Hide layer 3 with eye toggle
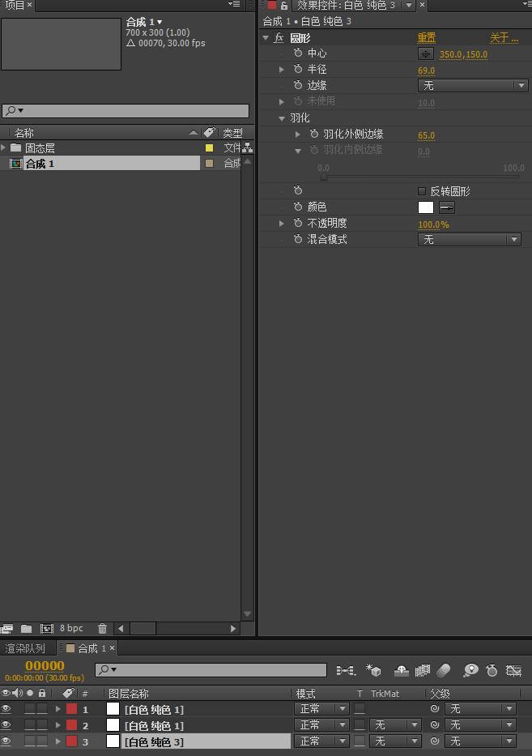 coord(6,741)
